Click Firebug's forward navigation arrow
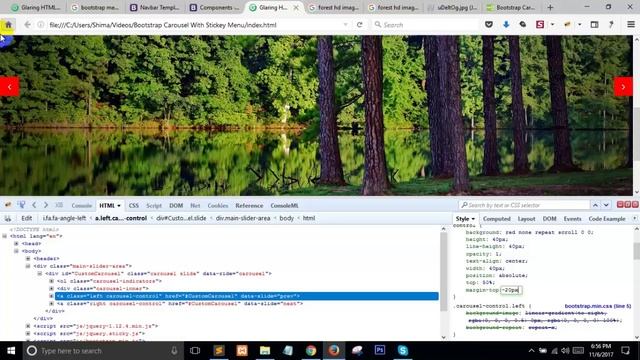Screen dimensions: 640x360 pyautogui.click(x=46, y=205)
